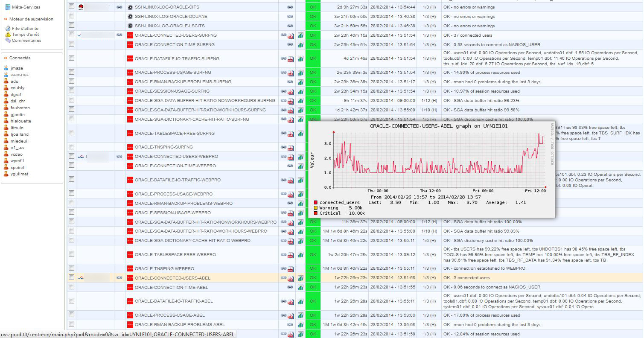Open service ORACLE-SGA-DICTIONARY-CACHE-HIT-RATIO-WEBPRO
Viewport: 644px width, 338px height.
[x=192, y=241]
